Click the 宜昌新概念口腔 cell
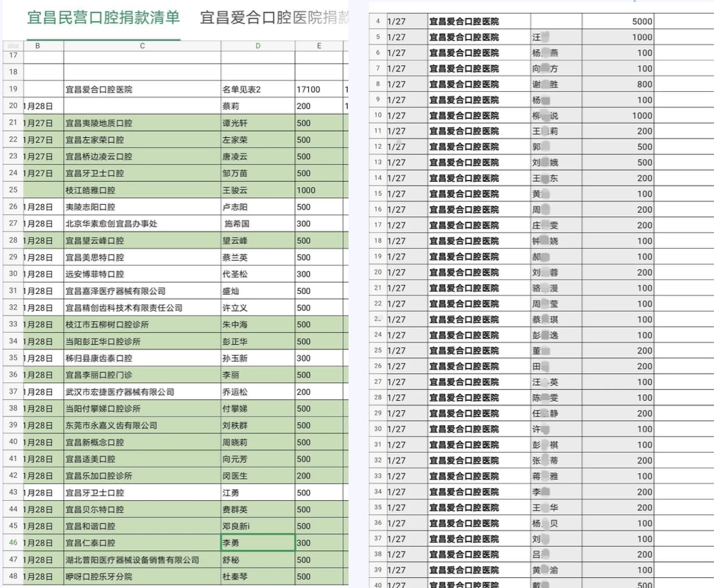 [x=143, y=442]
